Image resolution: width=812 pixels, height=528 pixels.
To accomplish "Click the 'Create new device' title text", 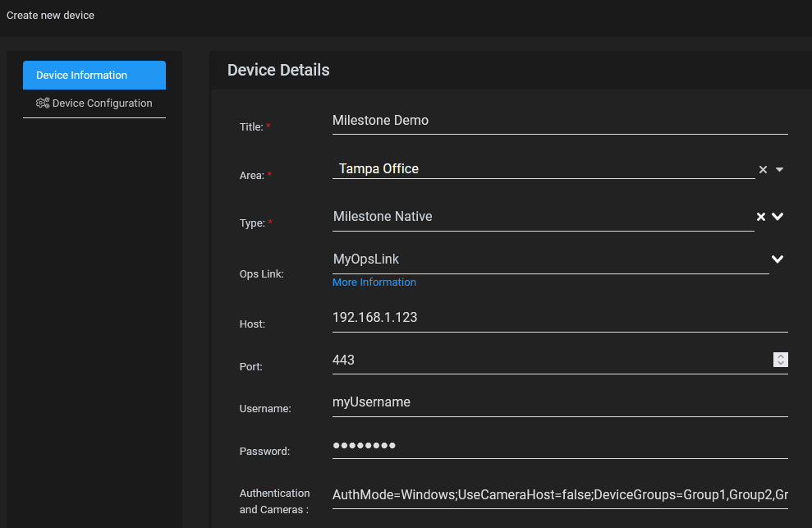I will coord(50,16).
